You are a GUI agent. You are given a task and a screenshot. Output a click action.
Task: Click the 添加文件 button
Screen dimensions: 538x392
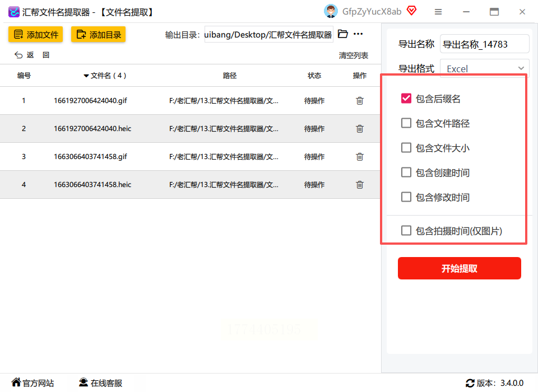pyautogui.click(x=36, y=35)
